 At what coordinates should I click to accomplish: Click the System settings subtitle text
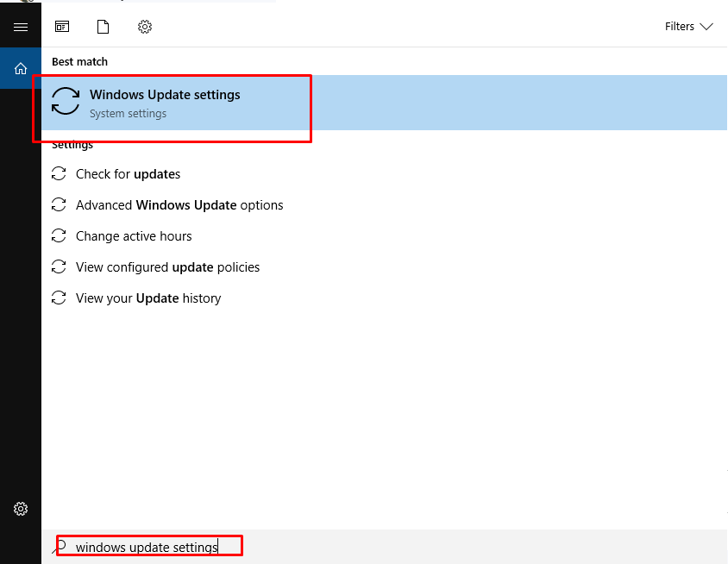click(x=128, y=114)
